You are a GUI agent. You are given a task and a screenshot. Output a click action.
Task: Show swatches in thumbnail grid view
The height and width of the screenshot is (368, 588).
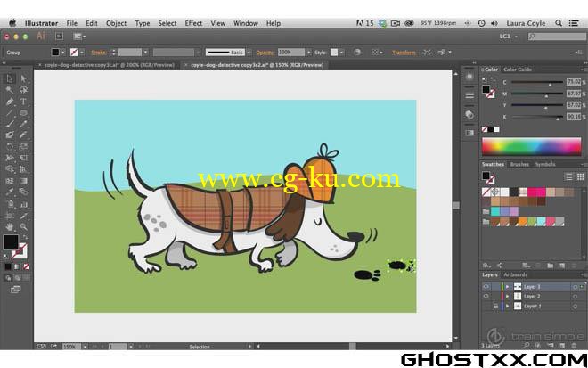580,176
